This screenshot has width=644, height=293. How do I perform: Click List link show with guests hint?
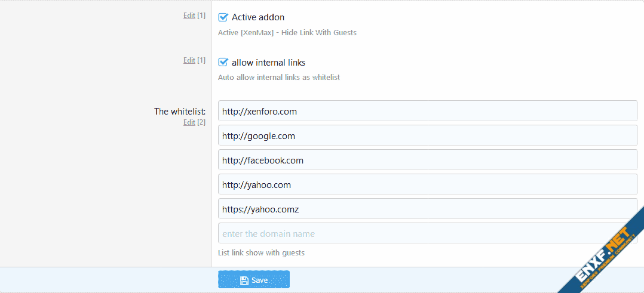261,253
